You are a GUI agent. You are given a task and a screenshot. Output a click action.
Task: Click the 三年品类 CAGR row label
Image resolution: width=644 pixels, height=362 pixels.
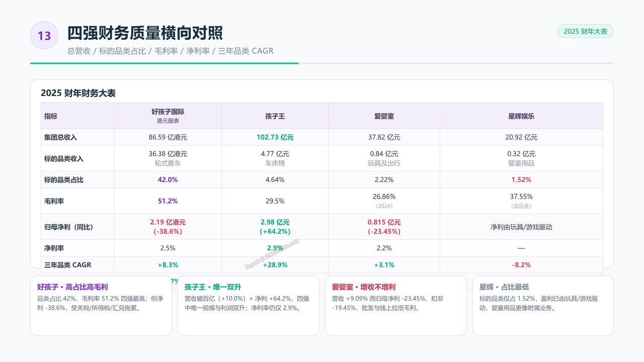tap(67, 264)
